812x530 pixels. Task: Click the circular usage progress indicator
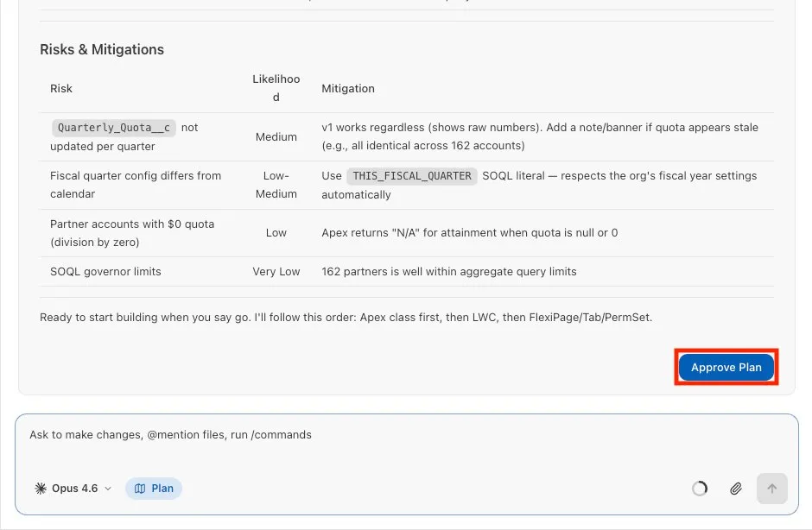699,488
